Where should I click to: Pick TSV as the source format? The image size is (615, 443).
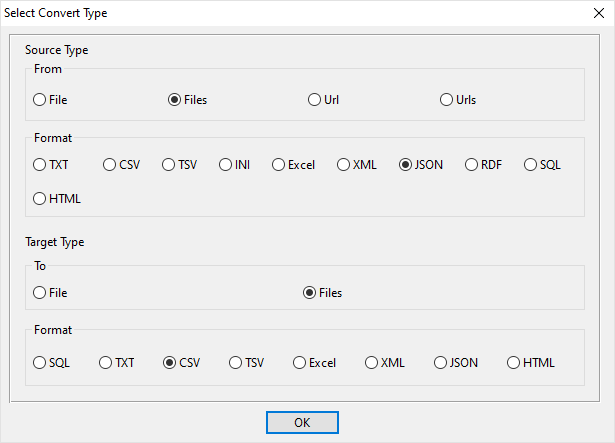point(168,165)
